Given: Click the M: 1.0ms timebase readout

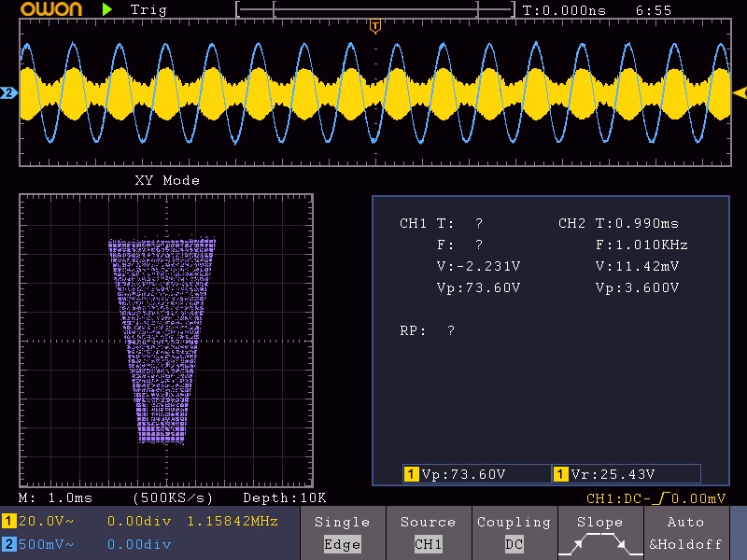Looking at the screenshot, I should (x=55, y=498).
